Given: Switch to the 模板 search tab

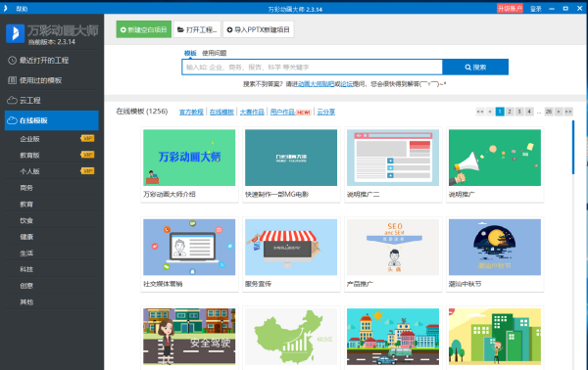Looking at the screenshot, I should [190, 53].
